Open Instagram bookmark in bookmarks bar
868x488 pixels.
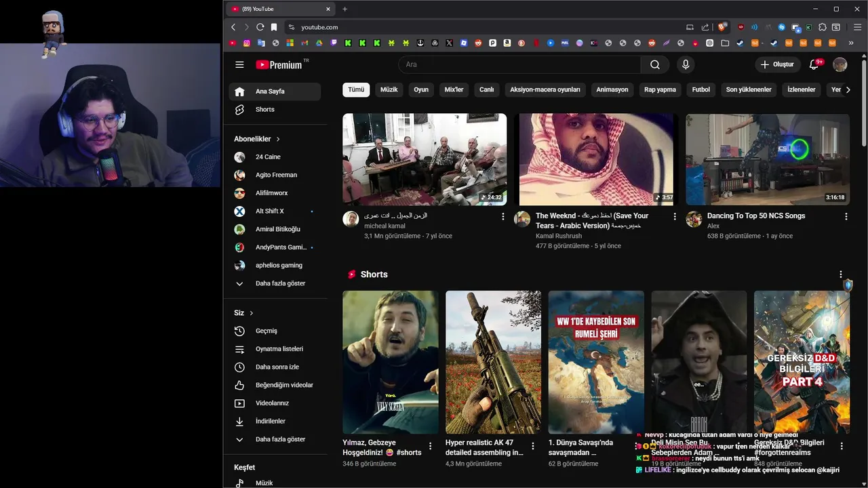point(247,43)
